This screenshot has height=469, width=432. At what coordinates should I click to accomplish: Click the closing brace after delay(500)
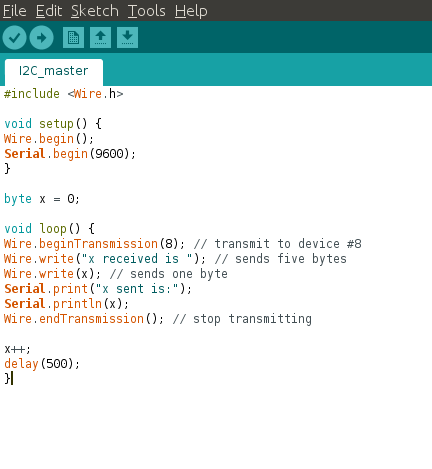[7, 378]
